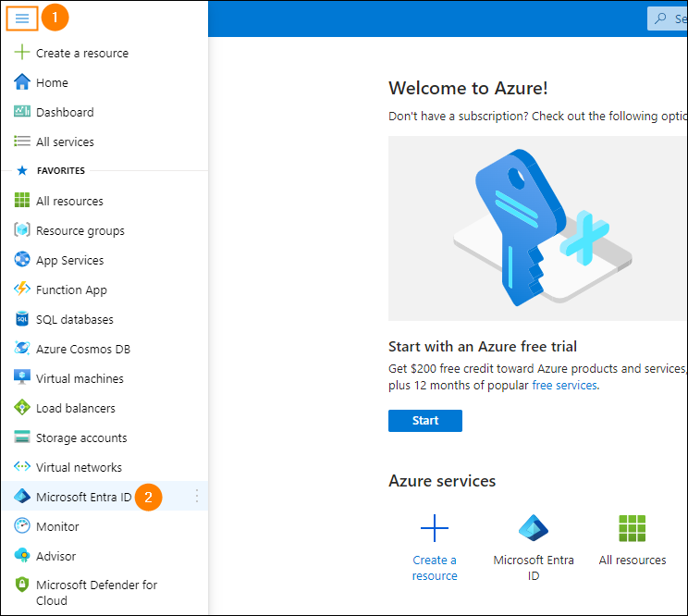688x616 pixels.
Task: Open Dashboard in the sidebar
Action: 65,112
